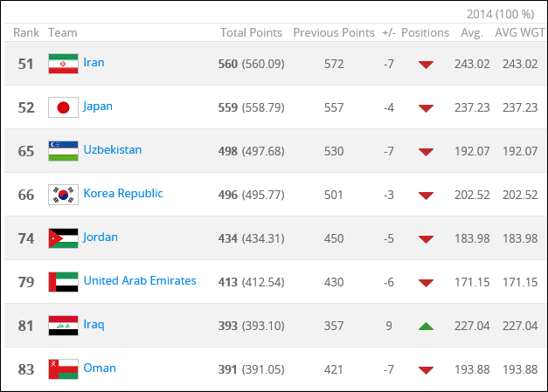This screenshot has width=548, height=392.
Task: Click the Uzbekistan flag icon
Action: [63, 151]
